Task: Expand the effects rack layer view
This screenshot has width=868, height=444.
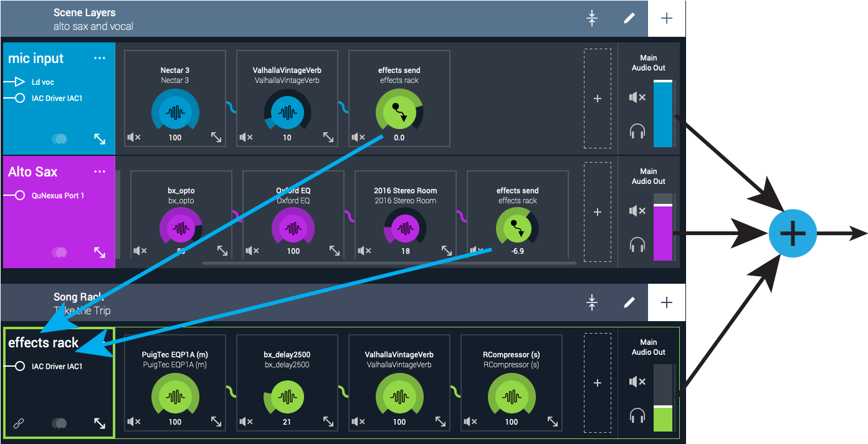Action: [100, 423]
